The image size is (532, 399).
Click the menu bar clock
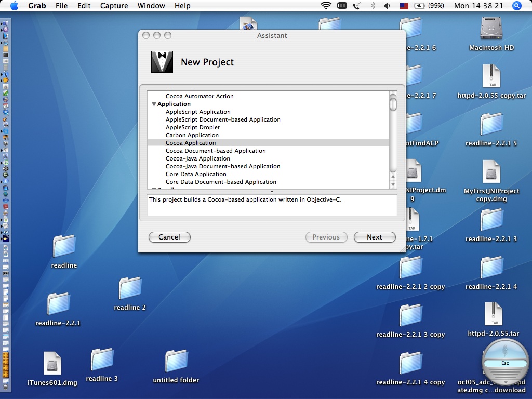coord(478,5)
